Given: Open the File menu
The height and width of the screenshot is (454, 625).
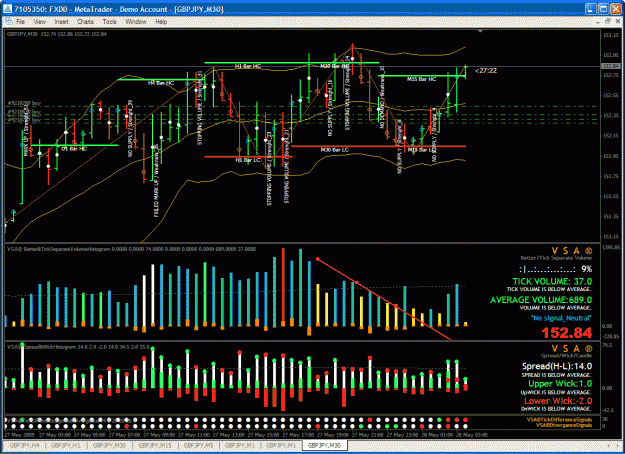Looking at the screenshot, I should [20, 22].
